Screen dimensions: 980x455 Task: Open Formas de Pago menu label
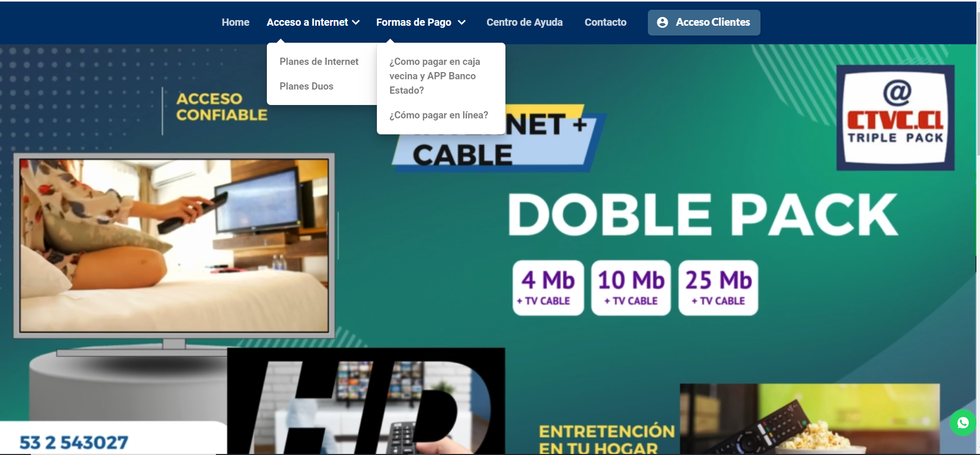[x=414, y=22]
